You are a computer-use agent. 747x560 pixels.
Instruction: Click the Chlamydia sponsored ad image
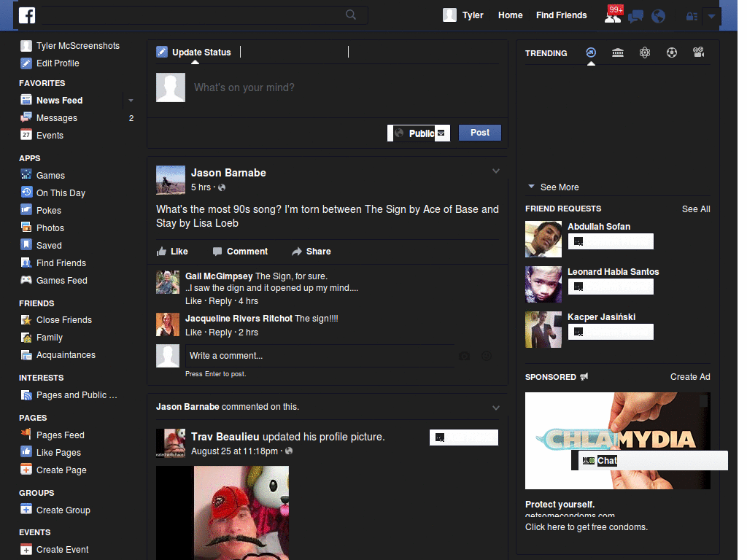[617, 440]
